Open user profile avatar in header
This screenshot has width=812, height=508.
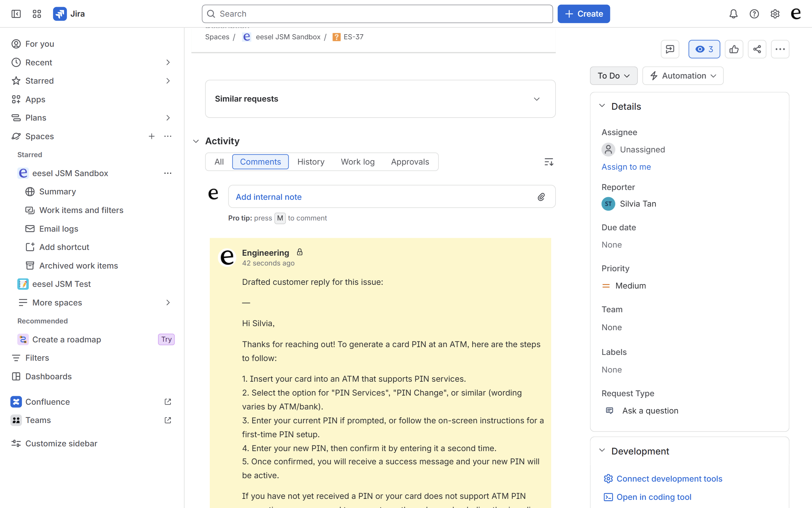click(796, 14)
